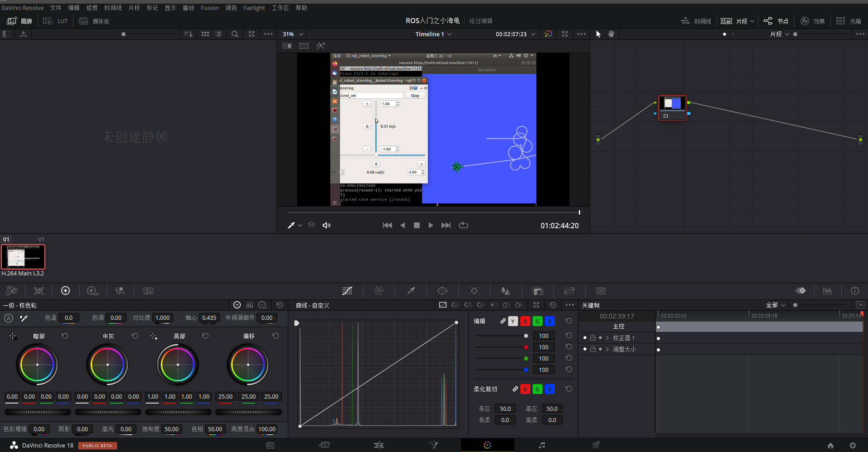Viewport: 868px width, 452px height.
Task: Open the LUT panel button
Action: click(x=55, y=21)
